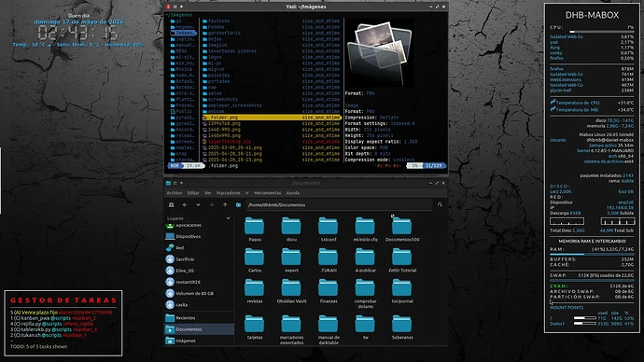The height and width of the screenshot is (362, 644).
Task: Open the Editar menu
Action: click(x=193, y=193)
